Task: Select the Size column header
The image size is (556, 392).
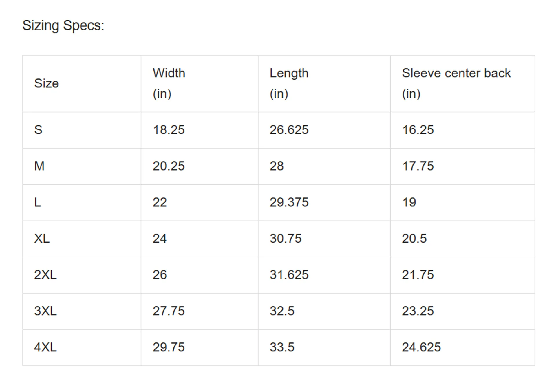Action: (46, 83)
